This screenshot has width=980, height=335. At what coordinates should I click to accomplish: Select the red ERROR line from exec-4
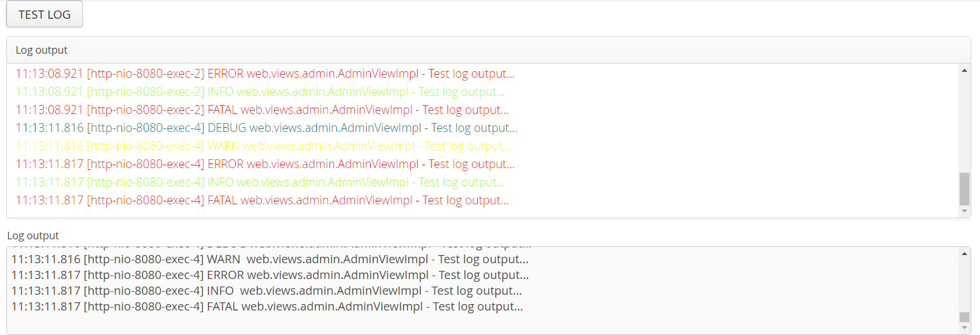point(265,164)
